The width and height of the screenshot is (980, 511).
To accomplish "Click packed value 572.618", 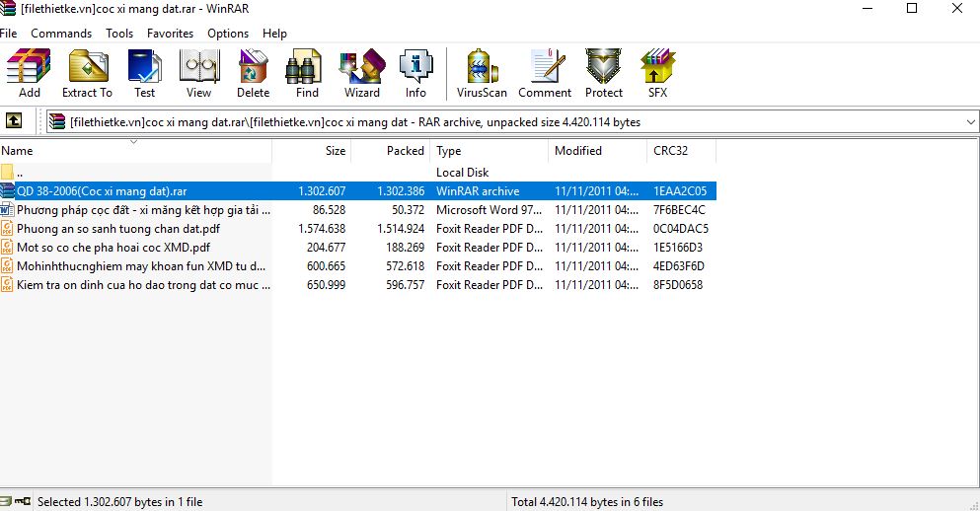I will [x=405, y=266].
